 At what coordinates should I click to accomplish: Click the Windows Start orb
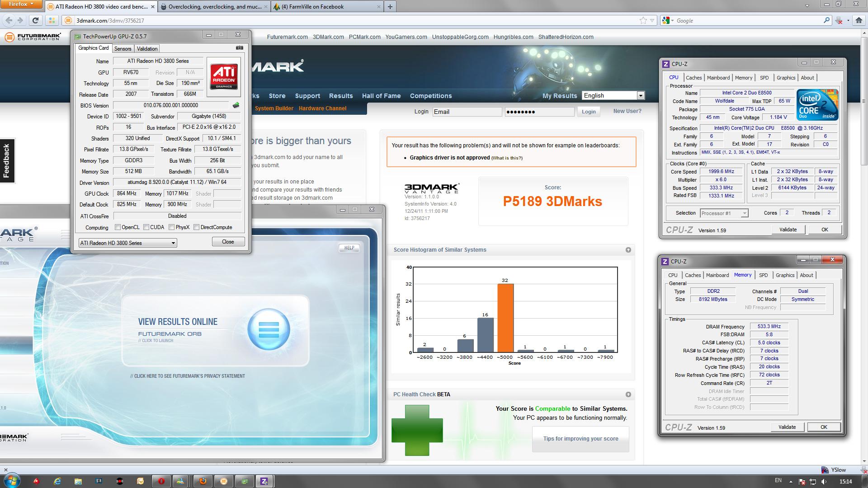(x=12, y=481)
